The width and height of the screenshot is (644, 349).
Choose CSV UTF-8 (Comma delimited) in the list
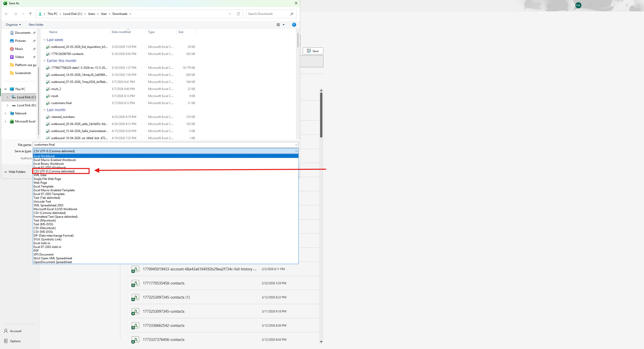165,171
